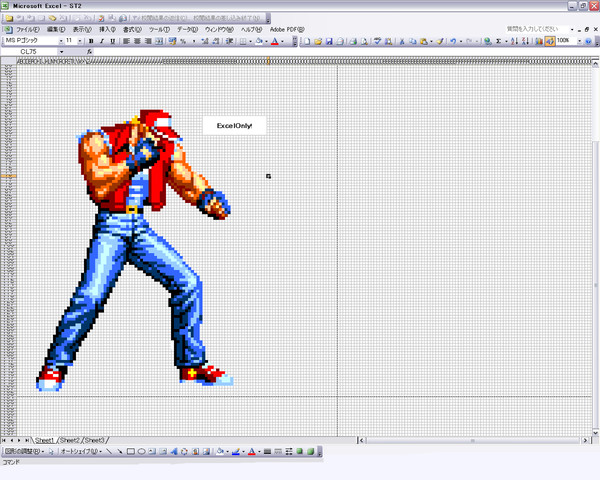Viewport: 600px width, 480px height.
Task: Sort descending Z to A
Action: (525, 41)
